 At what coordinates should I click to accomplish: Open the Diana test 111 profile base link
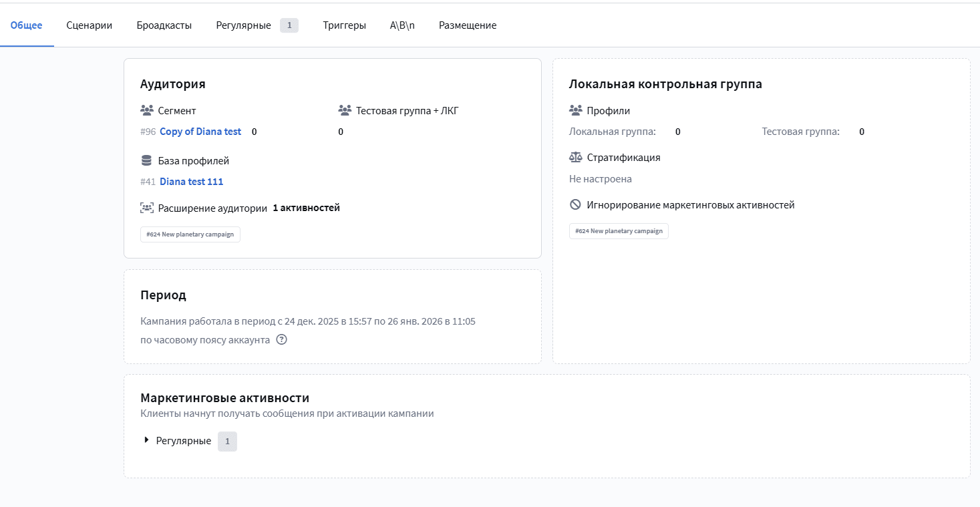pos(192,182)
